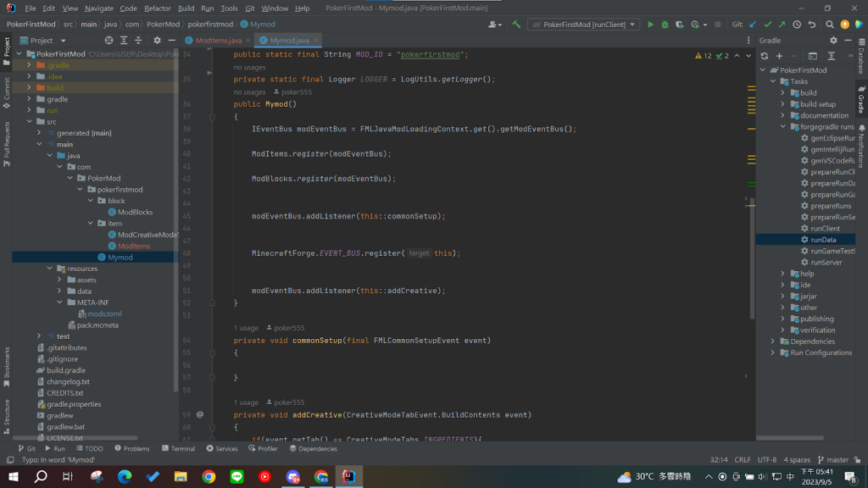The image size is (868, 488).
Task: Click the stop run square icon
Action: coord(718,25)
